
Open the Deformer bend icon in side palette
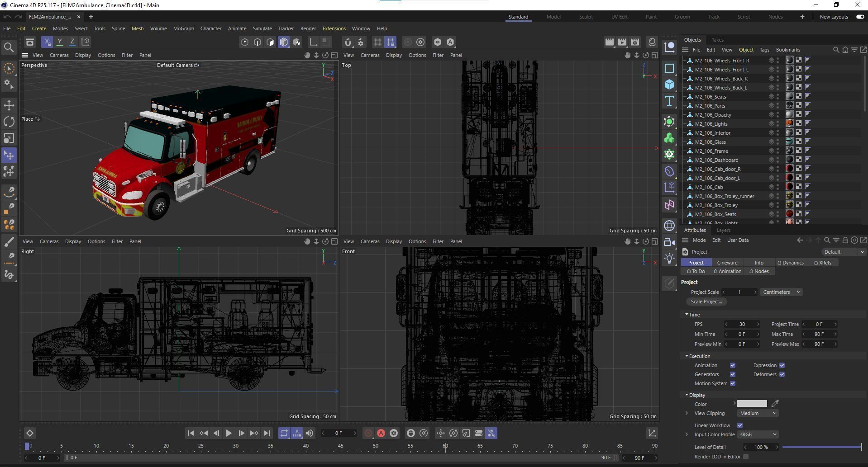[x=669, y=171]
